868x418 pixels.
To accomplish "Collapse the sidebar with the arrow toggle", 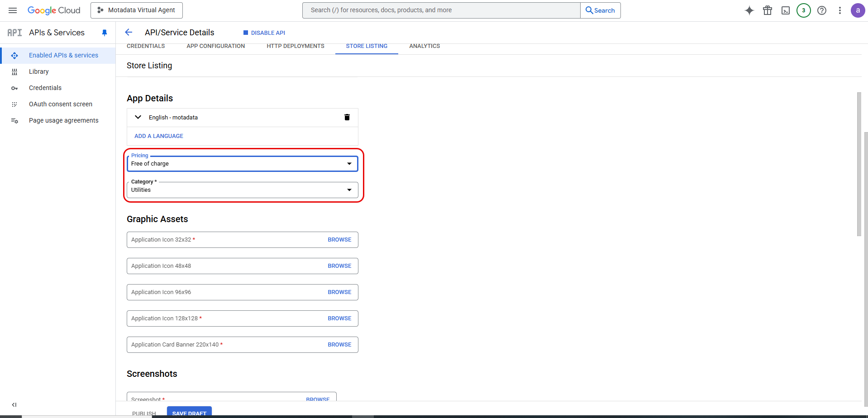I will (14, 404).
